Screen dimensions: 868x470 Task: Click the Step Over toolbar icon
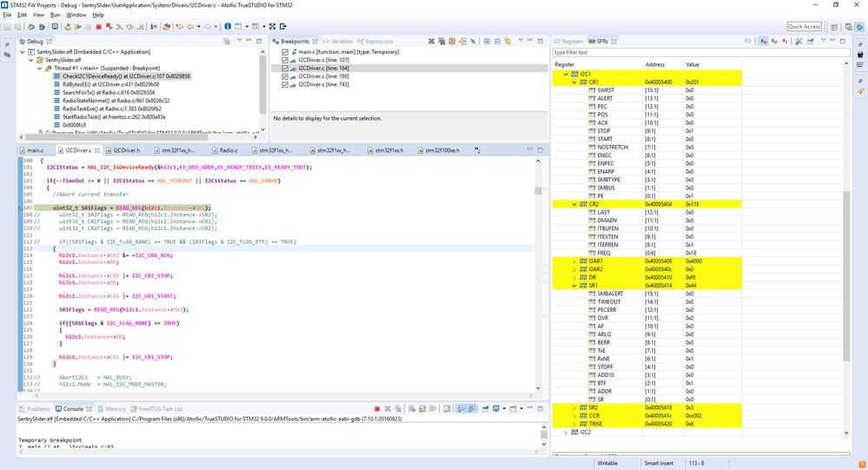tap(130, 27)
